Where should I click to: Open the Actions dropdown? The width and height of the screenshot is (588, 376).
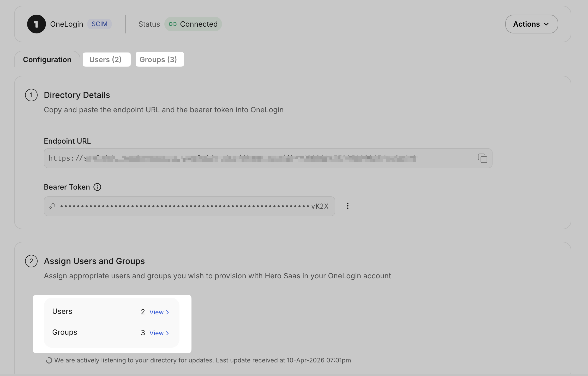[x=531, y=24]
